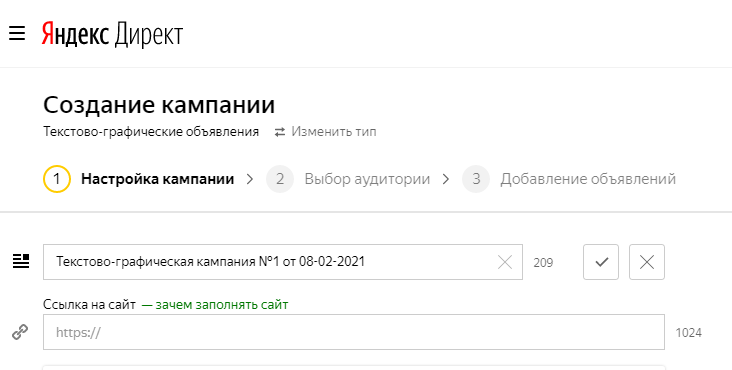The image size is (732, 370).
Task: Click Изменить тип link
Action: click(334, 132)
